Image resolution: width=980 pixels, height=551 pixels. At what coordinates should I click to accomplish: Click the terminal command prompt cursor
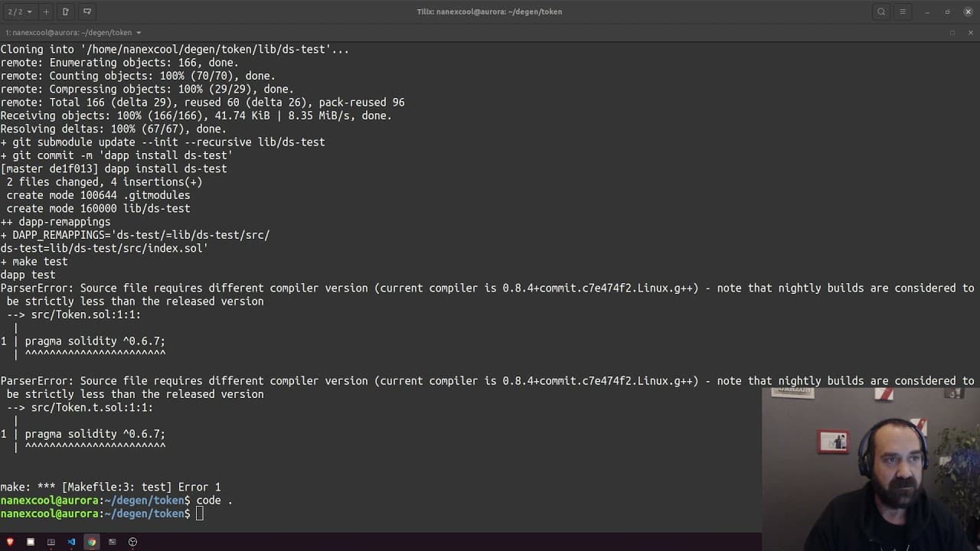[200, 514]
